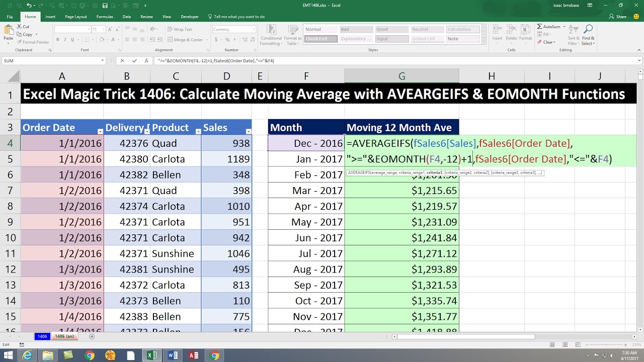Viewport: 644px width, 362px height.
Task: Open the Data ribbon tab
Action: pyautogui.click(x=127, y=17)
